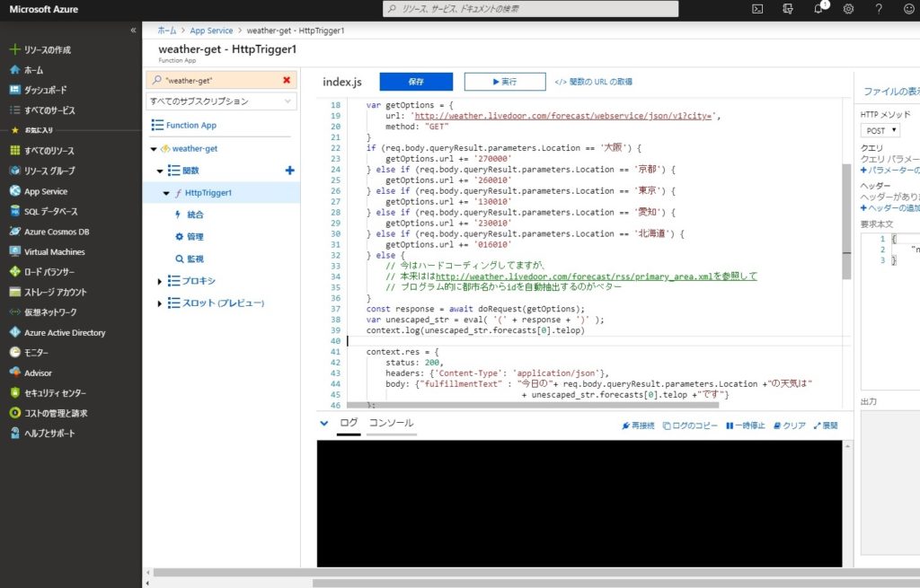This screenshot has height=588, width=920.
Task: Click ログのコピー in the log toolbar
Action: click(690, 426)
